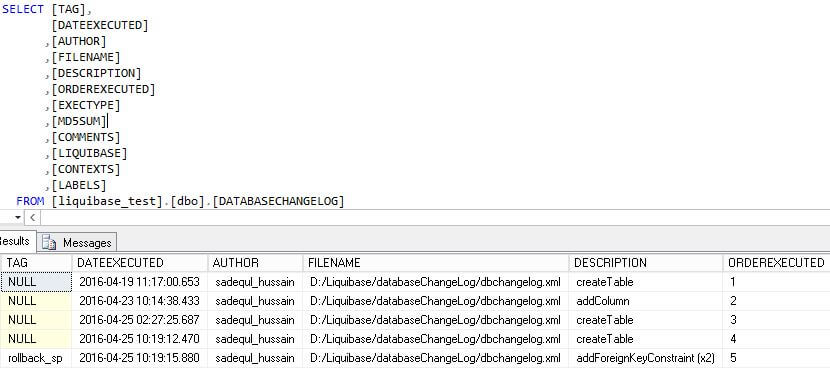Select cell 2016-04-23 10:14:38.433
Image resolution: width=830 pixels, height=373 pixels.
(x=139, y=301)
